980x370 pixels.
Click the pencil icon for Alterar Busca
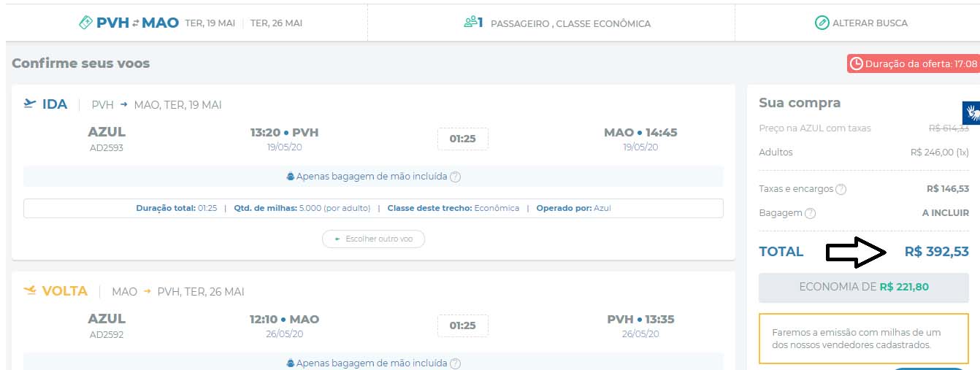[x=822, y=23]
